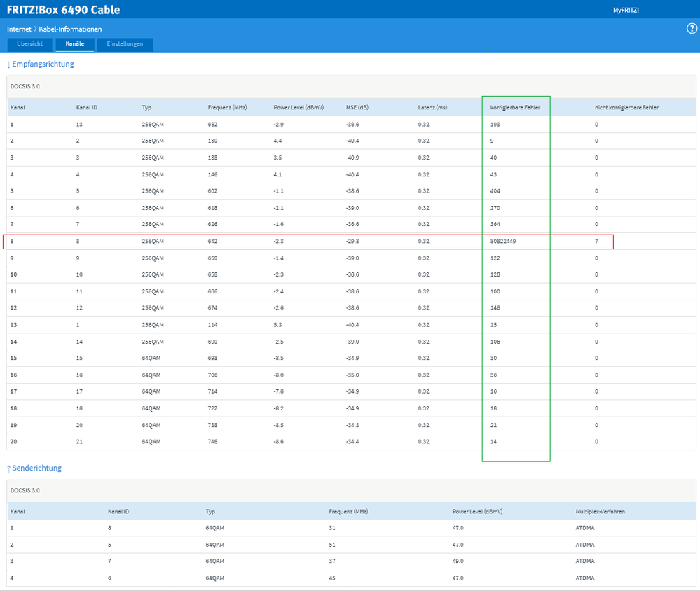
Task: Switch to the Übersicht tab
Action: point(30,44)
